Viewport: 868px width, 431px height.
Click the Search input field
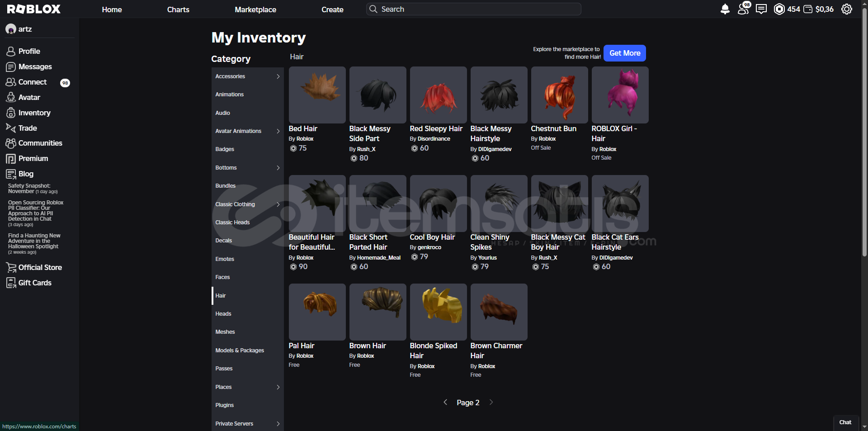473,9
